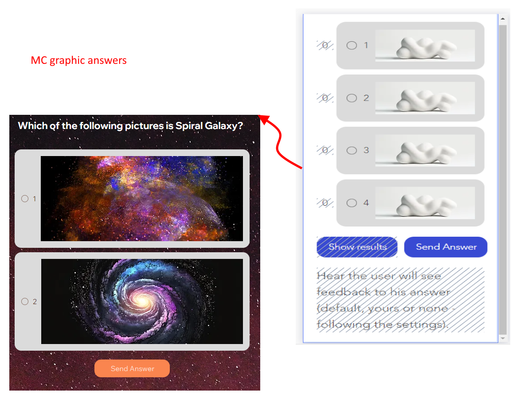The height and width of the screenshot is (399, 532).
Task: Select radio button for answer 1 in galaxy quiz
Action: [25, 199]
